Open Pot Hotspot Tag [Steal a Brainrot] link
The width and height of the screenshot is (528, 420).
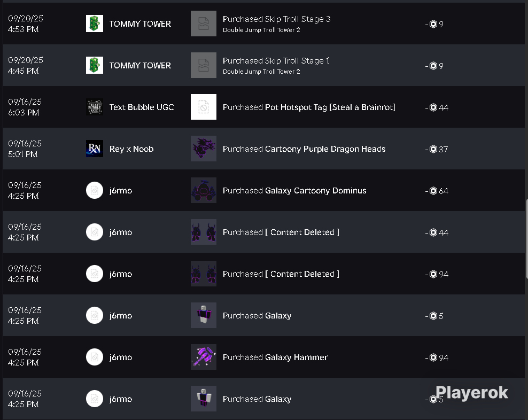click(x=330, y=107)
